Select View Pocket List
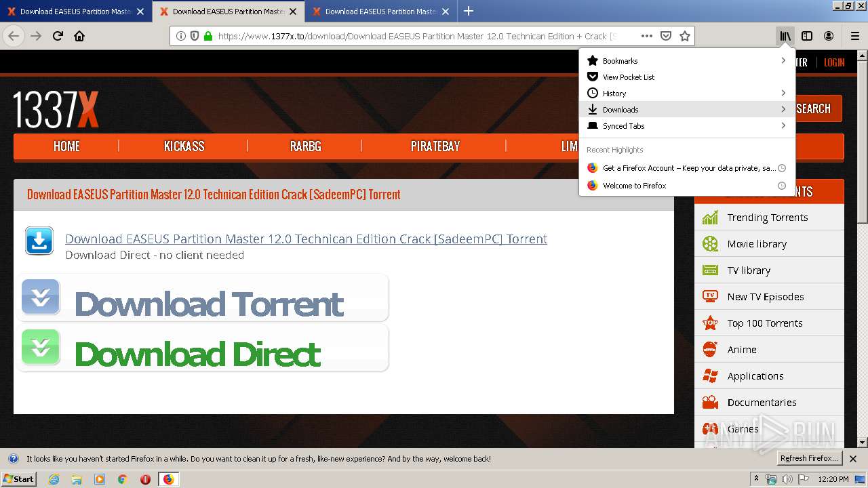Viewport: 868px width, 488px height. [687, 77]
